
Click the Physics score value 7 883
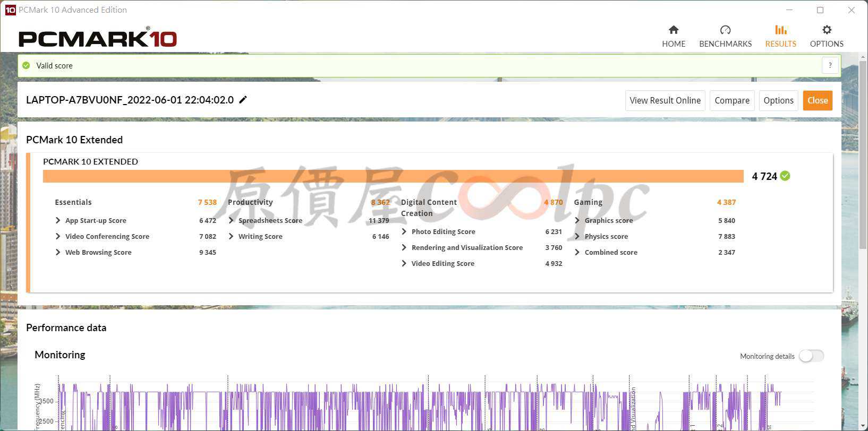pyautogui.click(x=727, y=236)
